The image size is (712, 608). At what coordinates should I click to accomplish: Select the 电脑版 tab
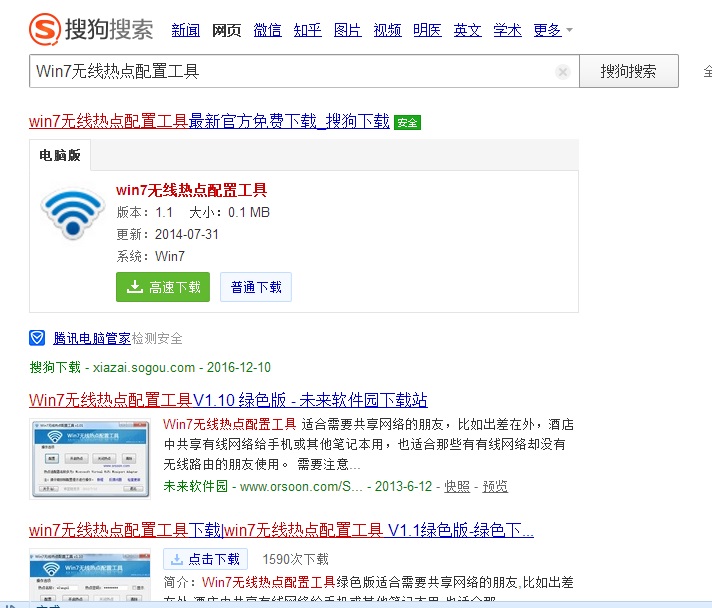[x=59, y=155]
